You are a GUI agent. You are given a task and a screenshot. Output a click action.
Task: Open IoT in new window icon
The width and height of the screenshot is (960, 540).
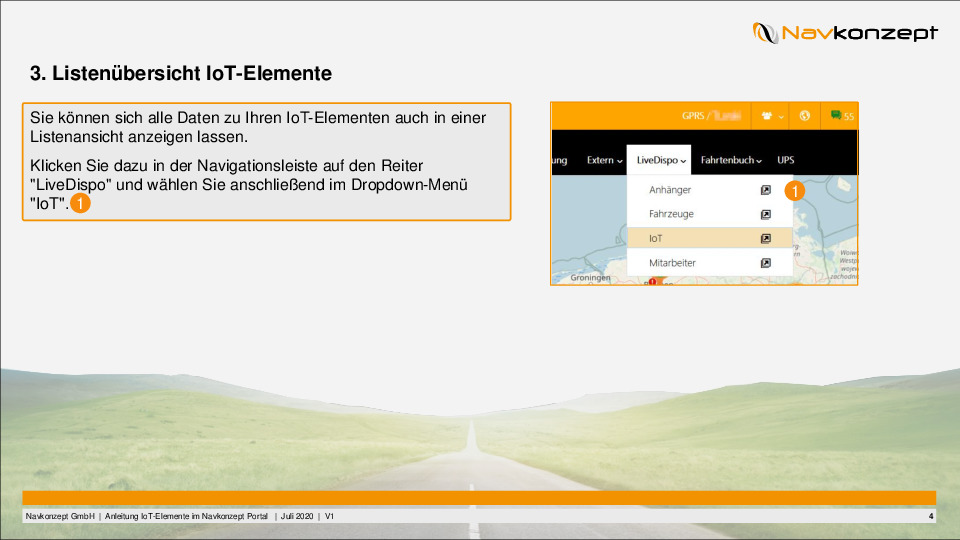pyautogui.click(x=765, y=238)
